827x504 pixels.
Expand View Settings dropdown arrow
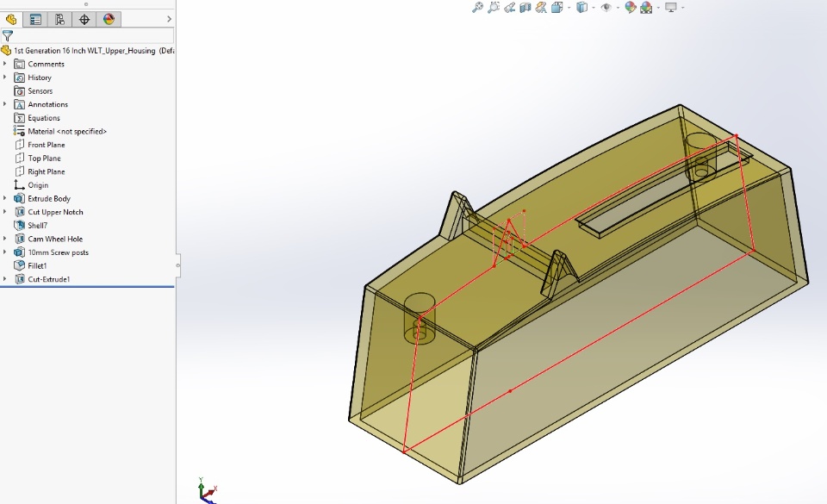coord(683,8)
